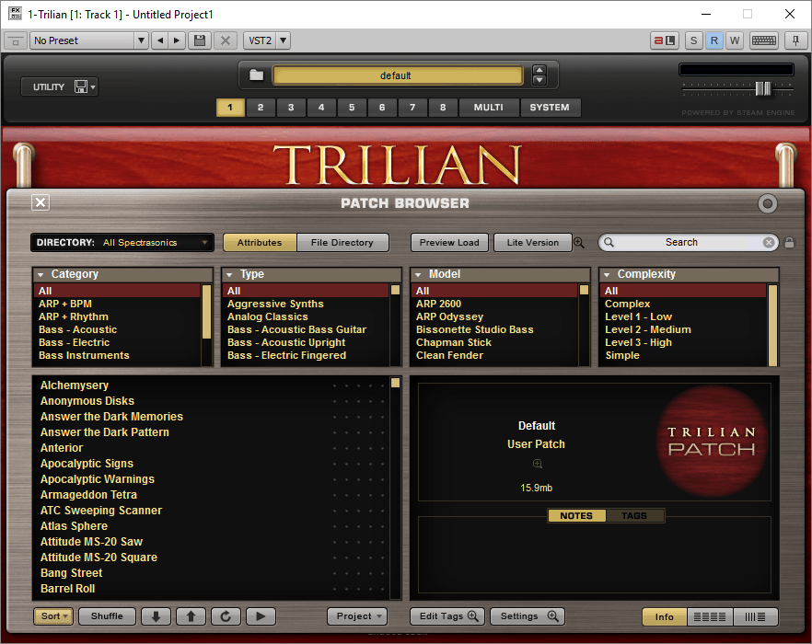812x644 pixels.
Task: Click the magnifier beside Lite Version
Action: click(x=579, y=242)
